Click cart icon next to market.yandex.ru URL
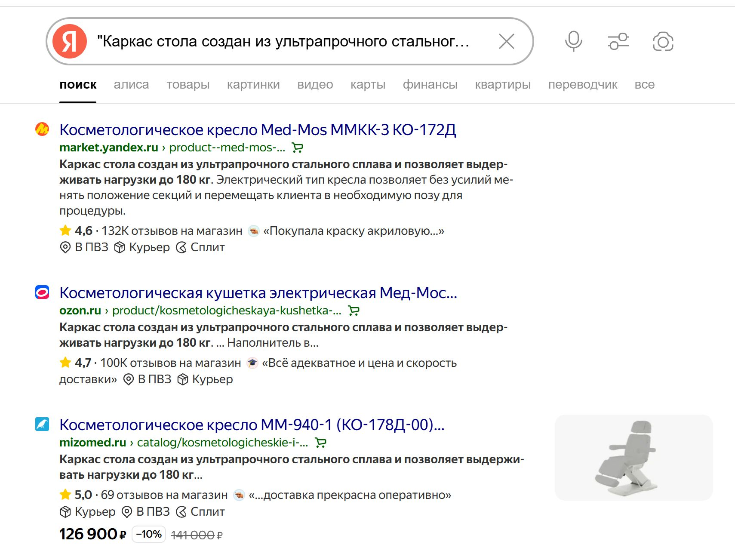This screenshot has width=735, height=560. click(298, 148)
